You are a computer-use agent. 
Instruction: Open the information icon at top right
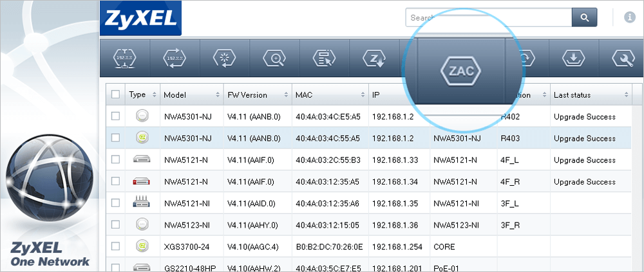click(x=630, y=17)
